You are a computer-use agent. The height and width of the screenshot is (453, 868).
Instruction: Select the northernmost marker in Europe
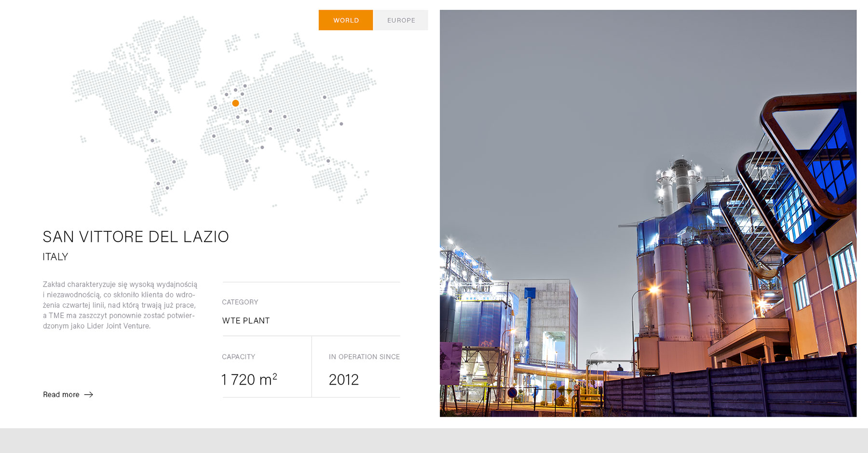(245, 86)
